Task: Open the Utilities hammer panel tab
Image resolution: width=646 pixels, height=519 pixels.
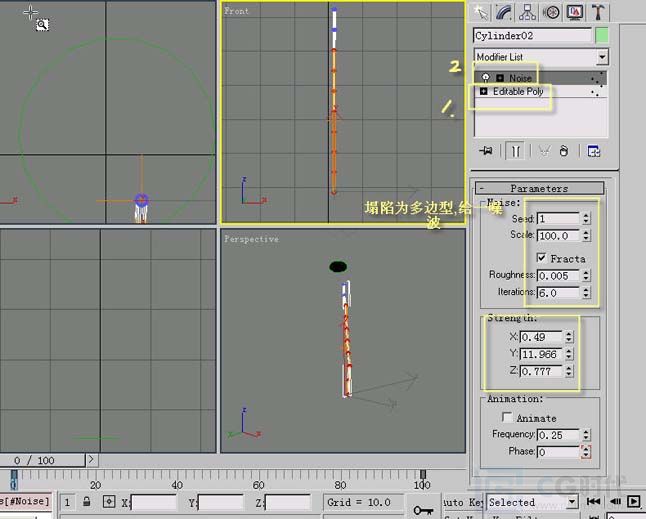Action: pos(598,12)
